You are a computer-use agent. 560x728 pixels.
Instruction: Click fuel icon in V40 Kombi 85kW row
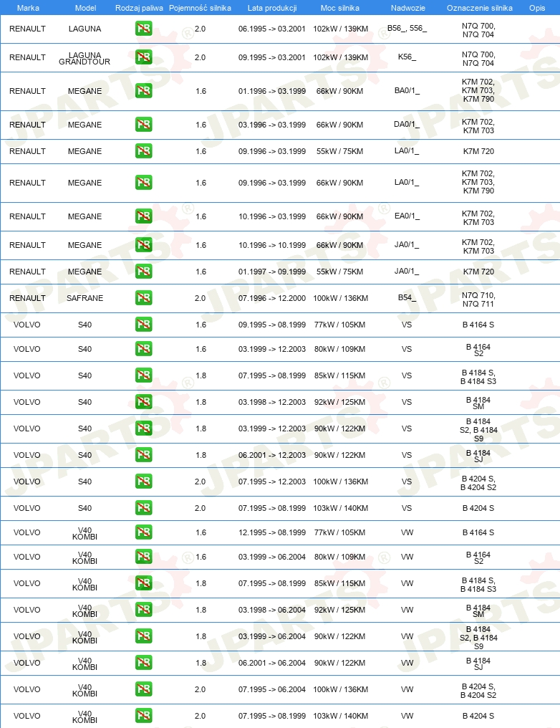tap(144, 583)
